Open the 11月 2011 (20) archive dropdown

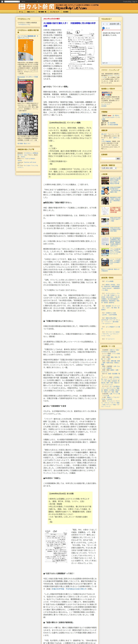point(109,168)
